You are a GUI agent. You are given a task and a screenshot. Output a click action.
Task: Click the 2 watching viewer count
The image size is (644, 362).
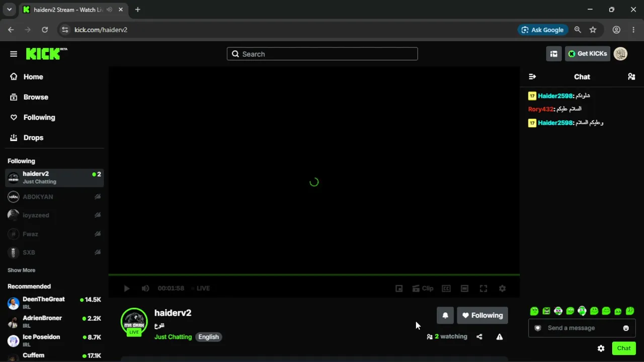tap(447, 337)
